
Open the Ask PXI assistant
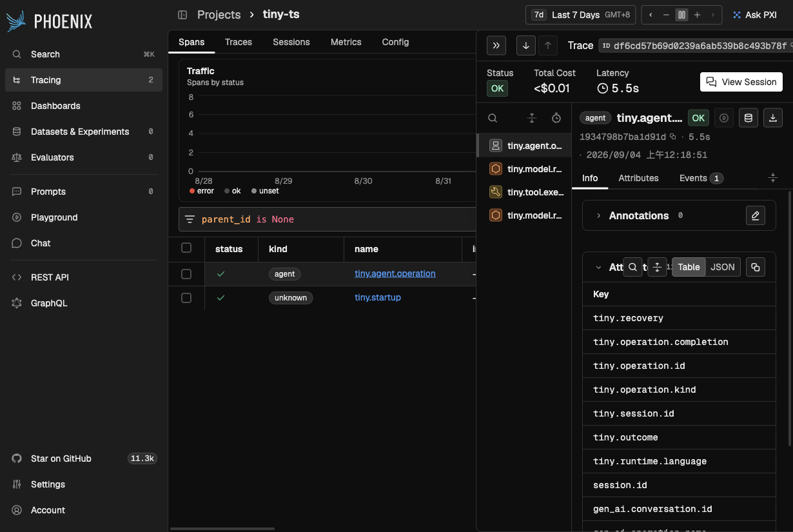755,15
